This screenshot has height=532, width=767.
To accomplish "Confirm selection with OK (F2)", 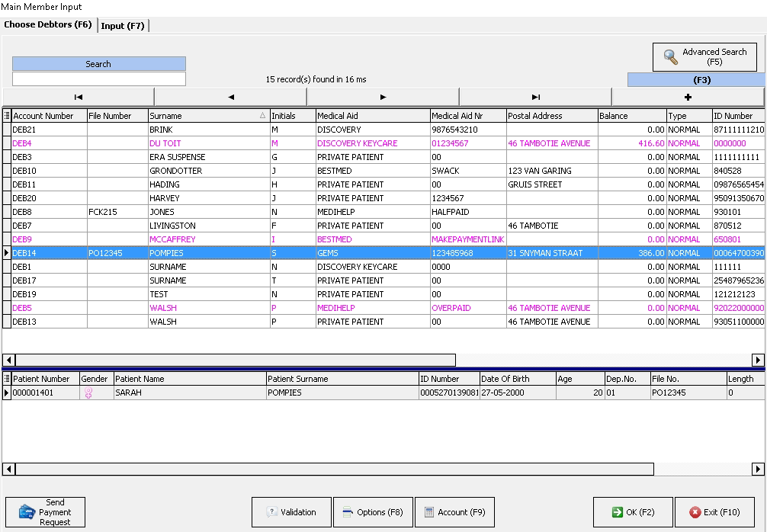I will click(632, 512).
